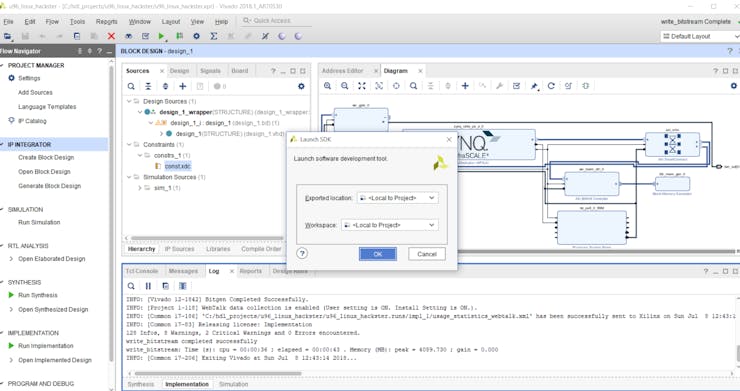Collapse all items in the Sources panel
Screen dimensions: 740x391
148,86
